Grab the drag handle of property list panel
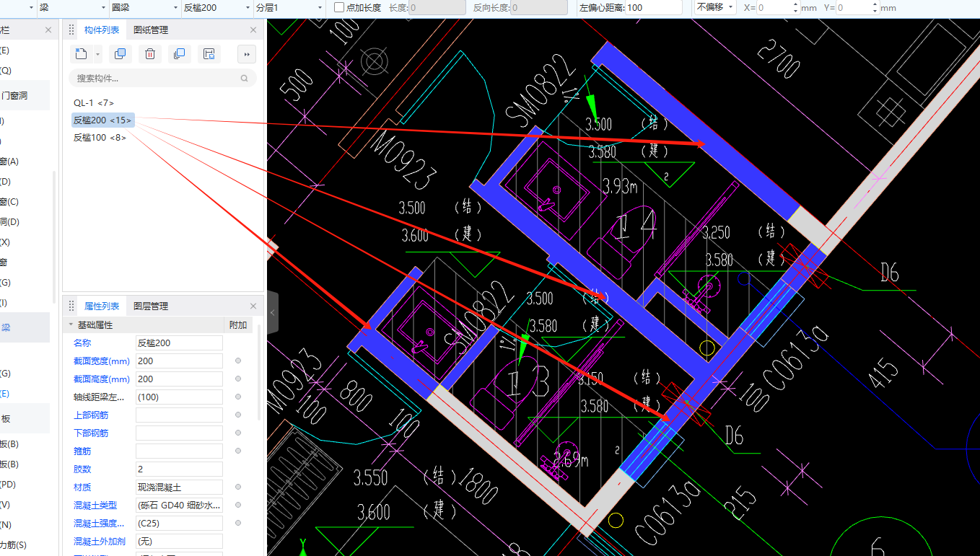Image resolution: width=980 pixels, height=556 pixels. 71,306
